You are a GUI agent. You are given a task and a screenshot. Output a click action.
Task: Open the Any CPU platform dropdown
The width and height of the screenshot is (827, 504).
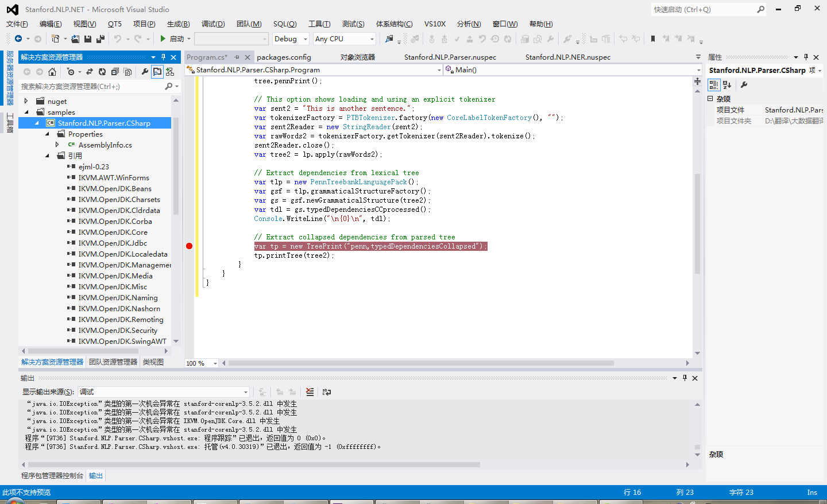(x=372, y=39)
